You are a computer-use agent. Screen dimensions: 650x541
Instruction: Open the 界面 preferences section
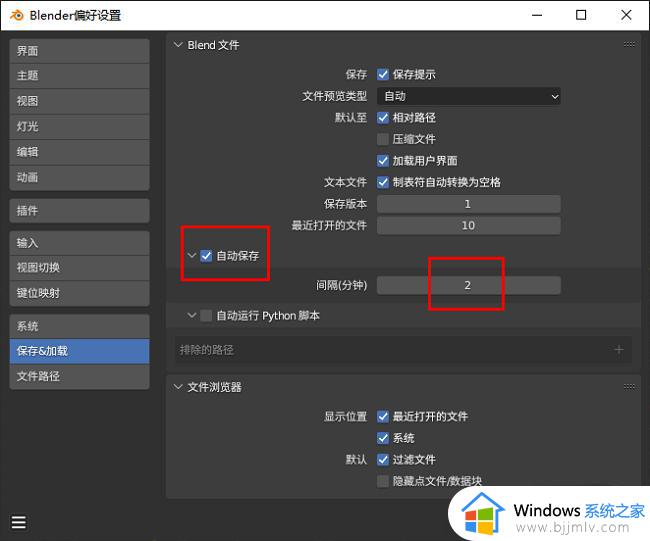pos(79,51)
